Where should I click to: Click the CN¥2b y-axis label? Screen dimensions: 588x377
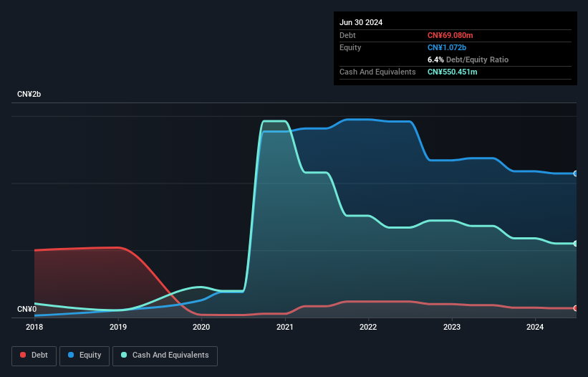tap(29, 94)
